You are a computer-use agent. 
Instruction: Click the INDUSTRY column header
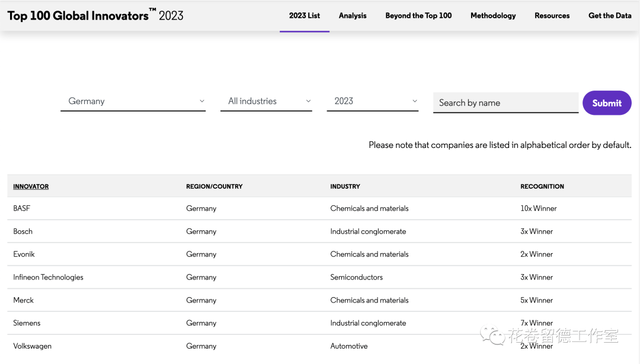click(x=345, y=186)
